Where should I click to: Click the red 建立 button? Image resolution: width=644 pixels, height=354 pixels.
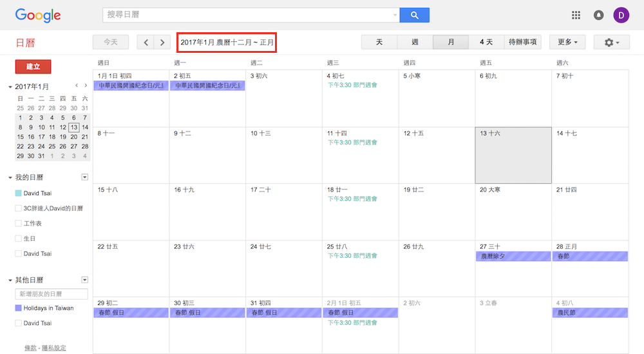[x=33, y=66]
